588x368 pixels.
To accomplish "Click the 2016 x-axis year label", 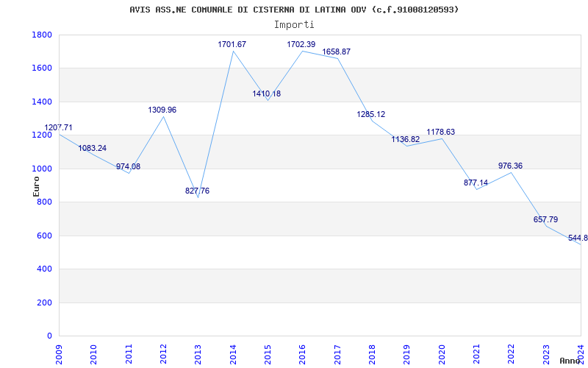I will 302,355.
